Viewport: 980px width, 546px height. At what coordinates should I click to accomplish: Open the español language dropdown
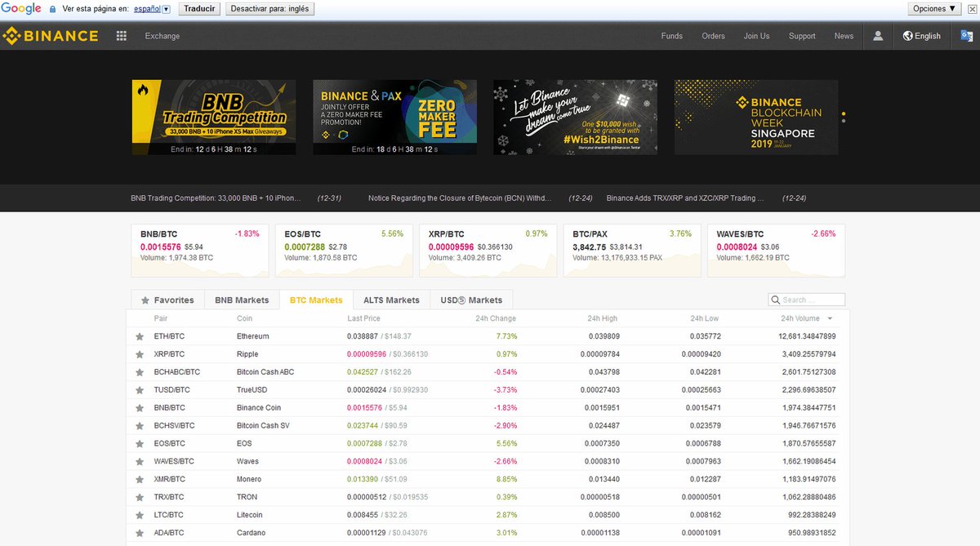coord(152,9)
